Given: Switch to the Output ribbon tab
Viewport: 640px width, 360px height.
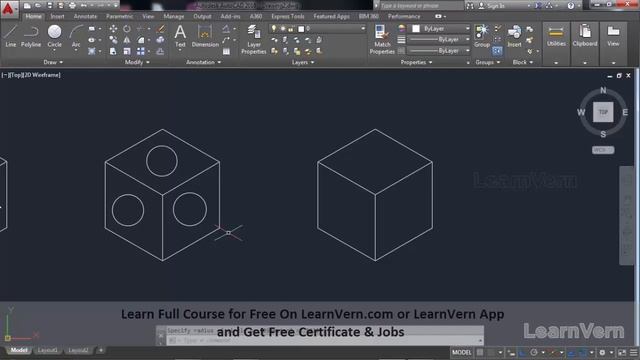Looking at the screenshot, I should tap(202, 16).
